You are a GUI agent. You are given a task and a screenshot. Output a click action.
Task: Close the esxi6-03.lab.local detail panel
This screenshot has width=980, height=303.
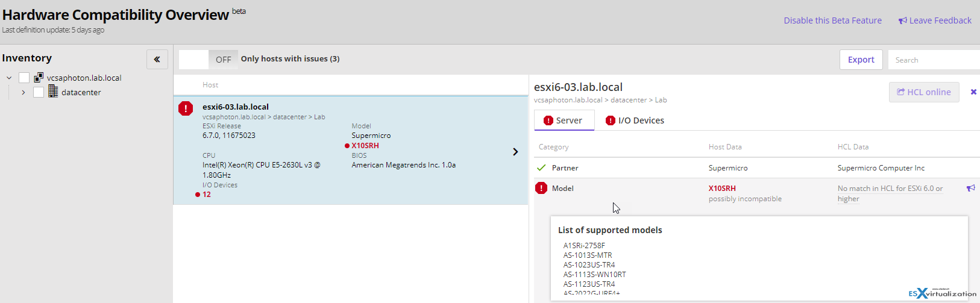click(973, 92)
